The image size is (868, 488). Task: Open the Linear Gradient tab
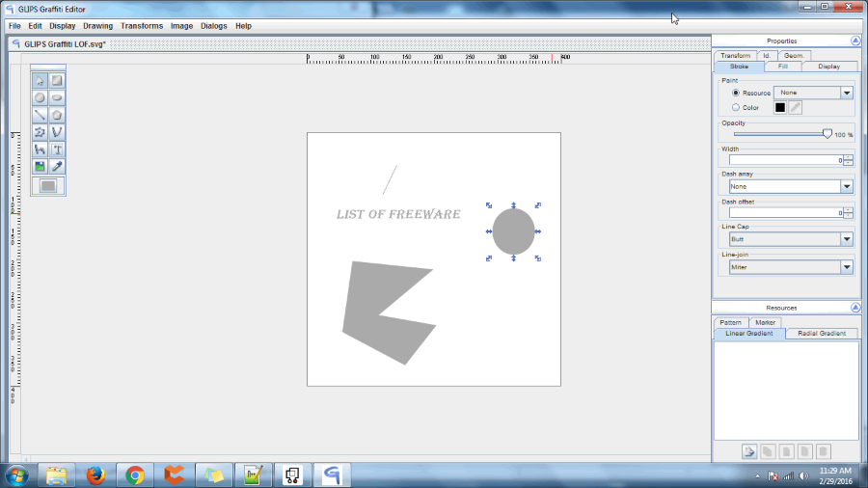(749, 334)
